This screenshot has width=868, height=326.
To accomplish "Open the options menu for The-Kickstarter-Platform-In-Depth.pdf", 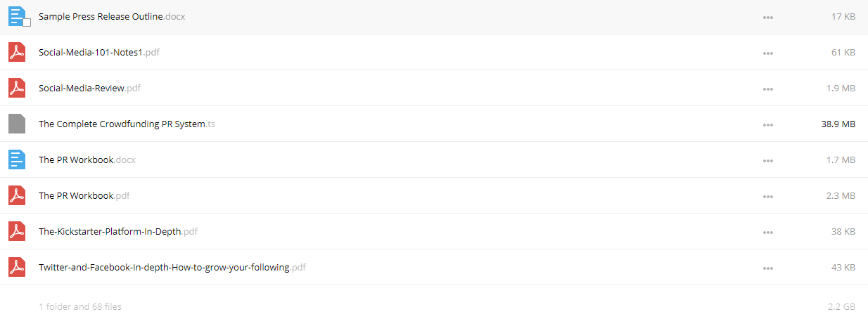I will tap(768, 232).
